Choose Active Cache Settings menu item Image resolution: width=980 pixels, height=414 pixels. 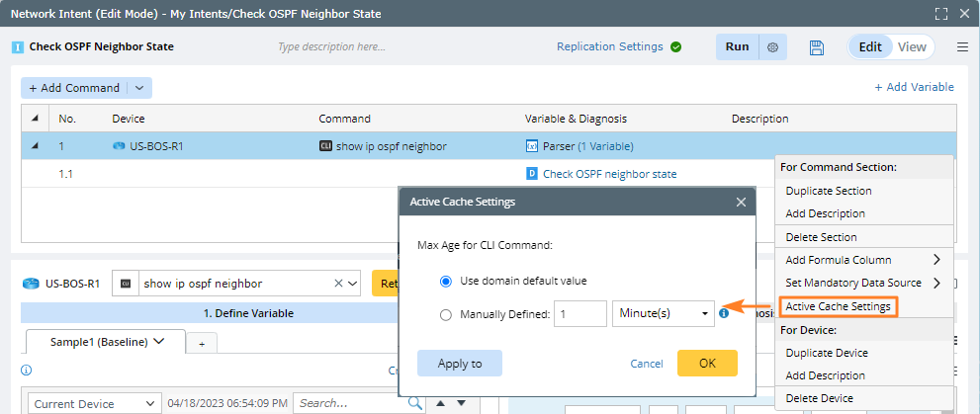click(838, 306)
